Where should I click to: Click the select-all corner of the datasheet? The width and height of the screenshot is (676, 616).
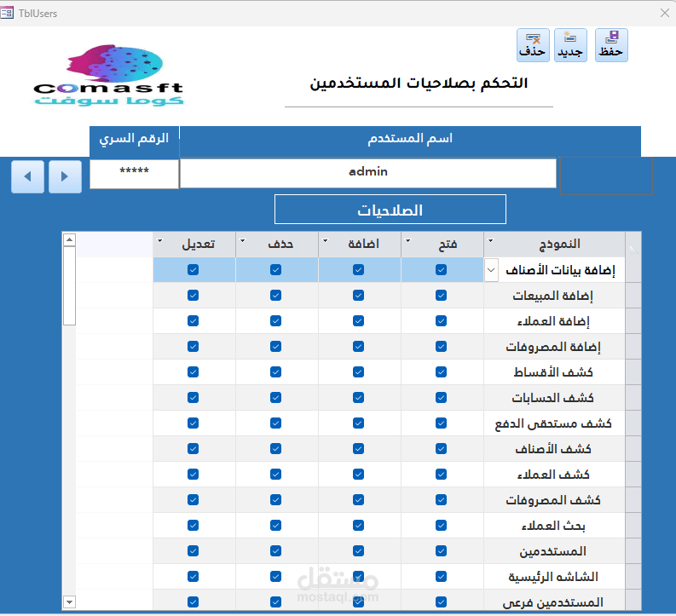pos(633,245)
